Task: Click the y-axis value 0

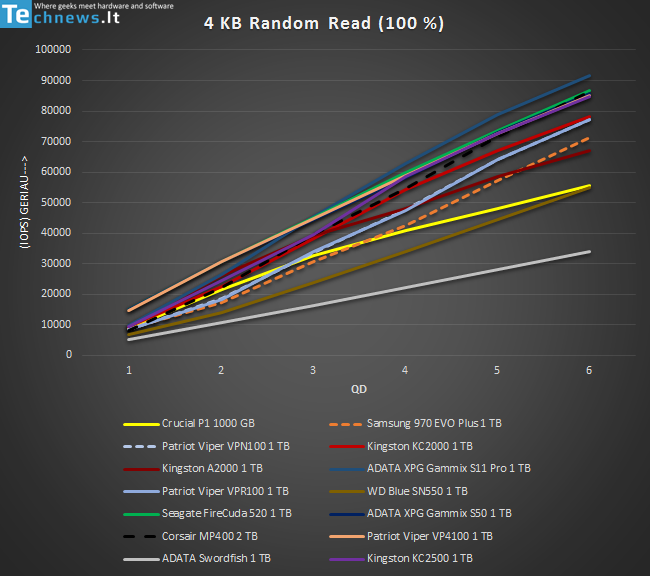Action: click(x=69, y=355)
